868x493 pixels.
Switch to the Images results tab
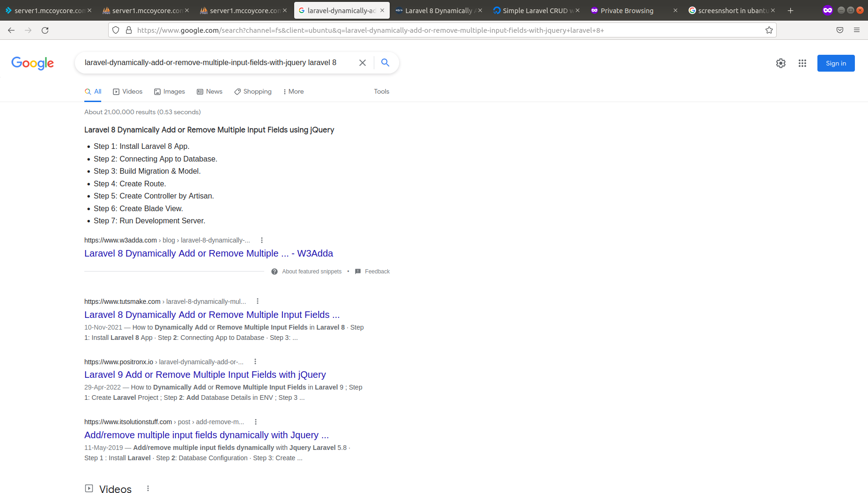tap(170, 92)
